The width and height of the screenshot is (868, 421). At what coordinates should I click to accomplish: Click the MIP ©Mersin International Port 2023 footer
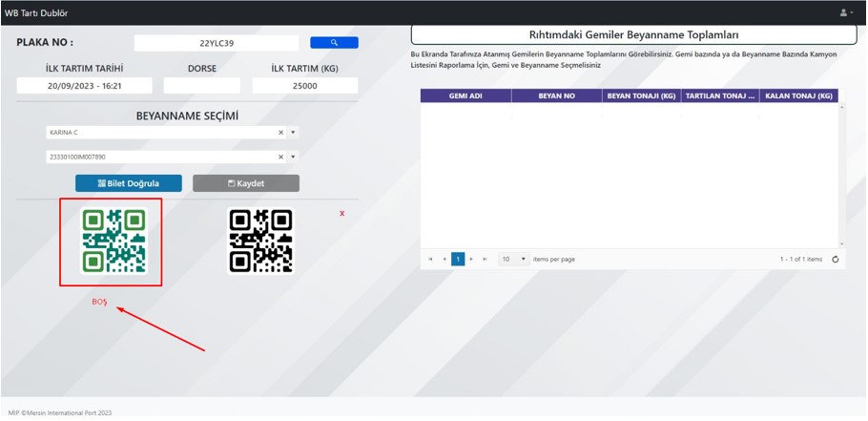(x=60, y=412)
